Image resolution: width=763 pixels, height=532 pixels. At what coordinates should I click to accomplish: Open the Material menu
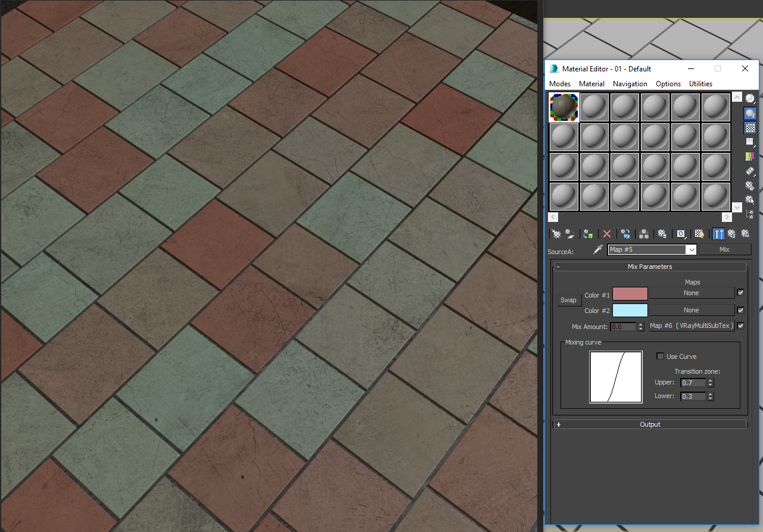[x=591, y=84]
